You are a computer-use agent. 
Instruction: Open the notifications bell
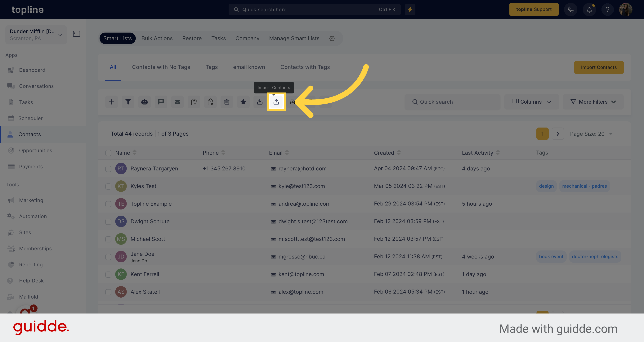tap(589, 10)
